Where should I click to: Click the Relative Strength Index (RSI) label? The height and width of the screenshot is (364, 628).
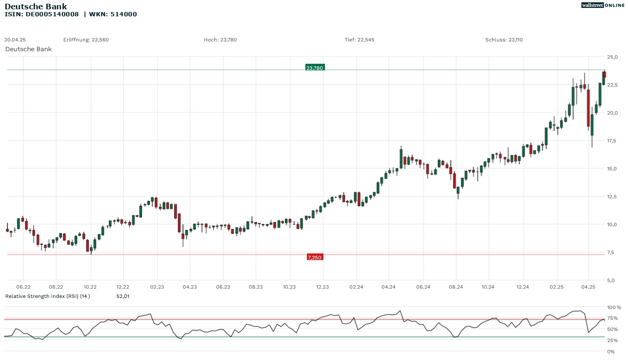pos(47,296)
